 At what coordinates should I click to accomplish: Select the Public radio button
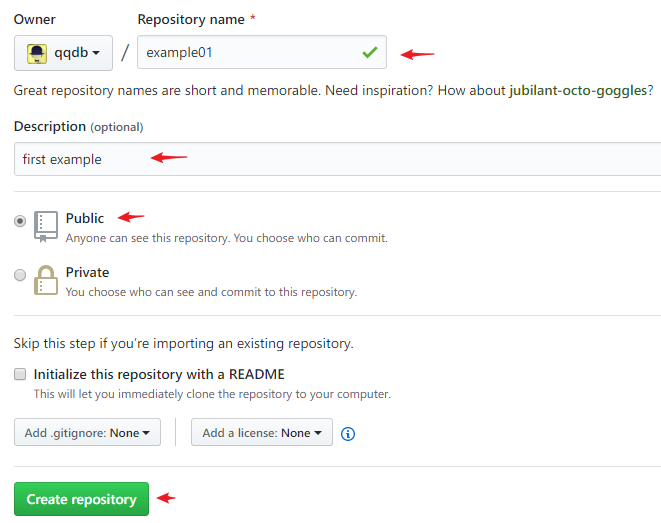(20, 221)
